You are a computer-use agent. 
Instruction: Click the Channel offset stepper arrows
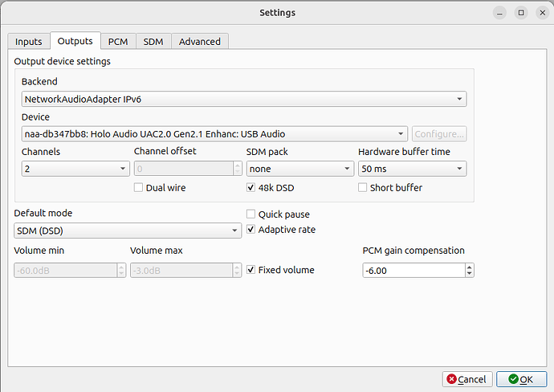click(238, 169)
